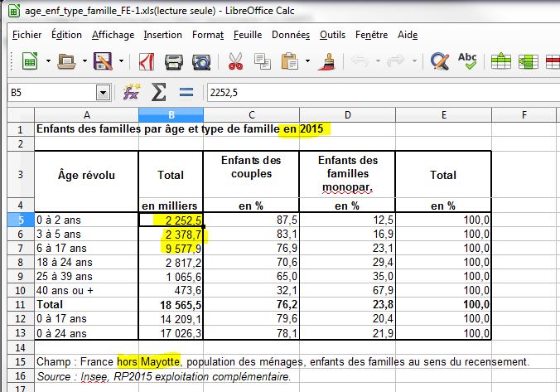Toggle the Print Preview icon

point(200,62)
